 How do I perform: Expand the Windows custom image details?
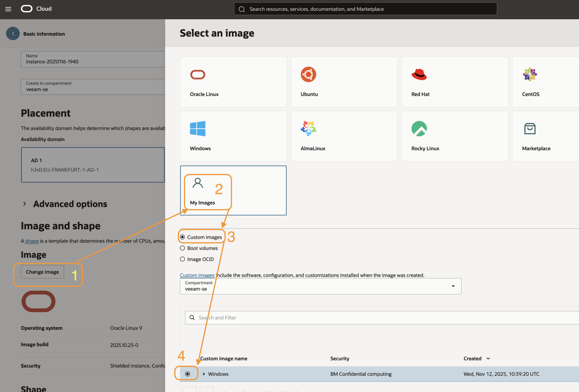204,374
